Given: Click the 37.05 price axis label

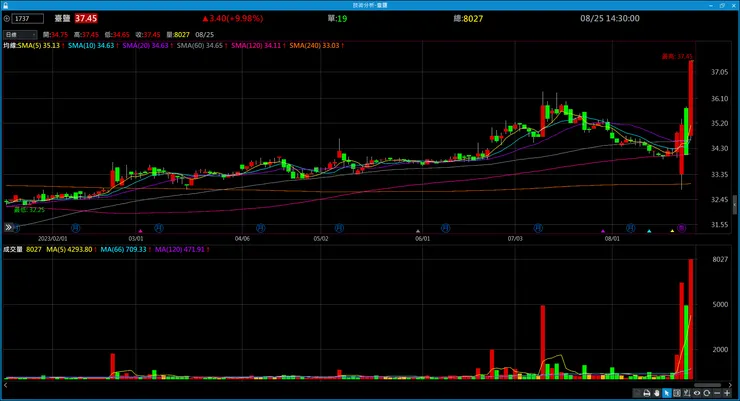Looking at the screenshot, I should click(x=719, y=72).
